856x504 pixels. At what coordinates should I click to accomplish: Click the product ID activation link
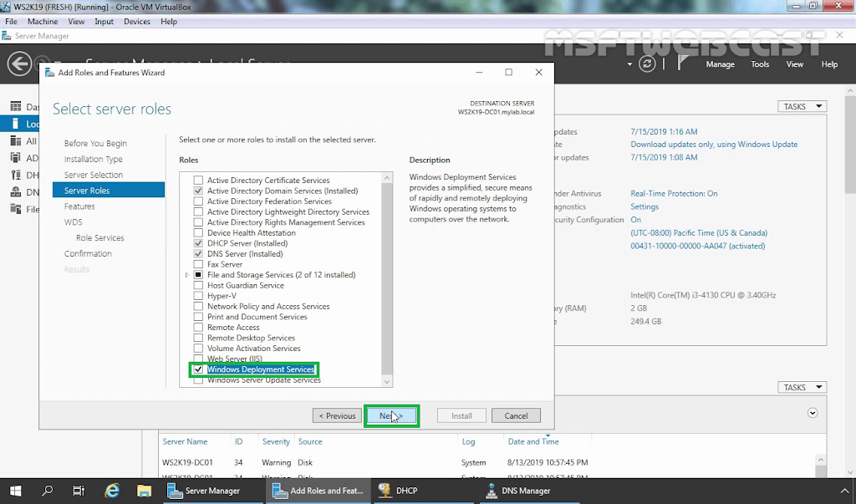(x=698, y=246)
